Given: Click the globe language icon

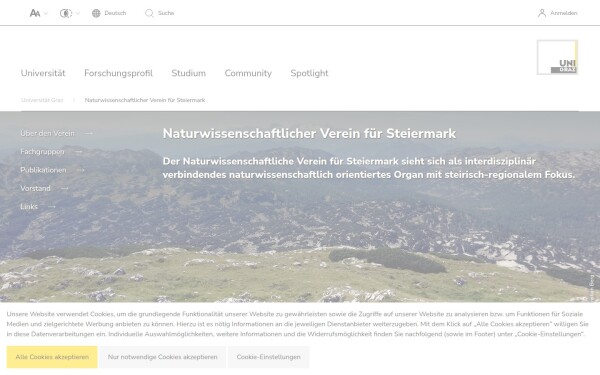Looking at the screenshot, I should (x=96, y=13).
